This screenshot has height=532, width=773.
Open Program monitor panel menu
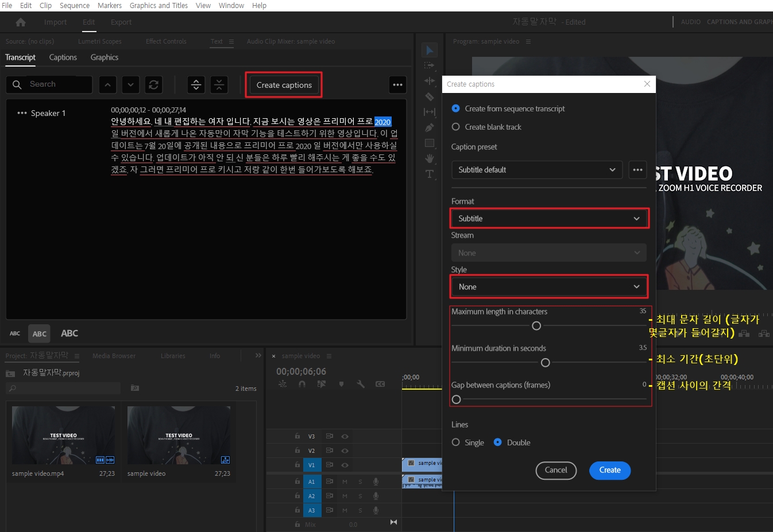coord(528,41)
